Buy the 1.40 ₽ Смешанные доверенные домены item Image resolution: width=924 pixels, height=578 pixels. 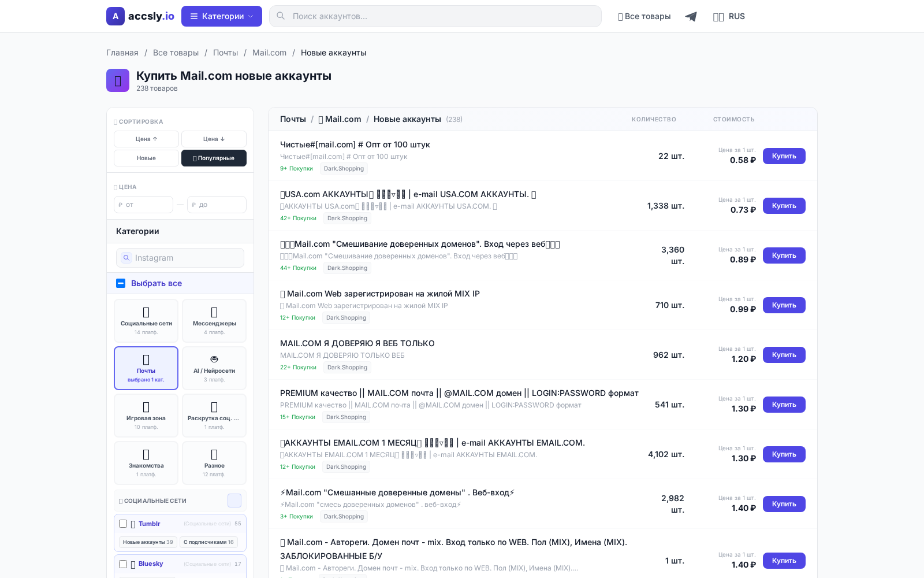click(784, 504)
